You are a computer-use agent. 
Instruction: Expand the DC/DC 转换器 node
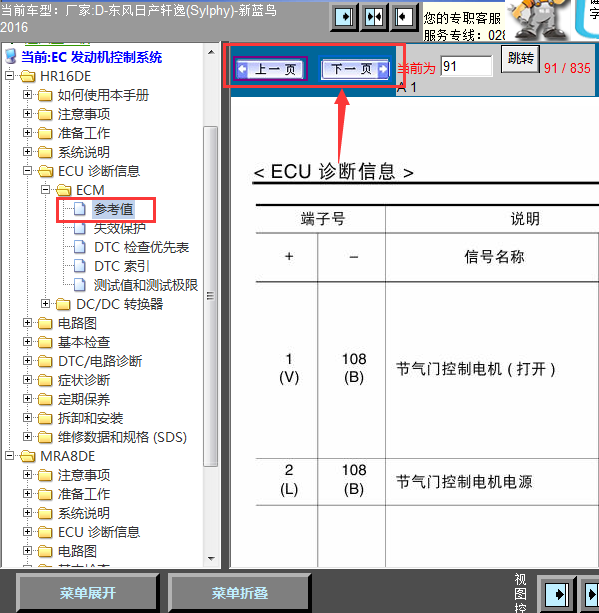pyautogui.click(x=45, y=303)
